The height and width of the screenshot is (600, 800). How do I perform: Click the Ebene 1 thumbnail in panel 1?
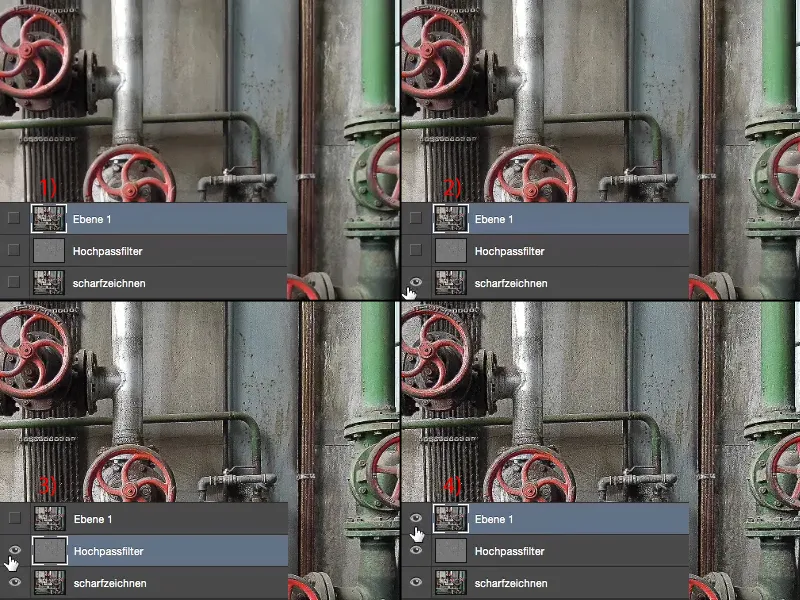(49, 218)
